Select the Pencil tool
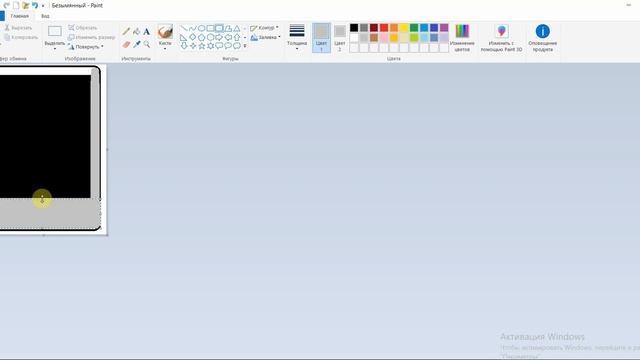This screenshot has width=640, height=360. [126, 31]
